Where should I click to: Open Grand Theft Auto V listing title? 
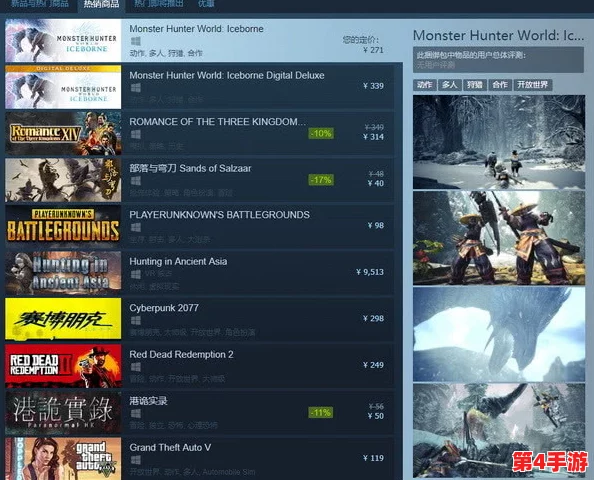click(x=170, y=447)
